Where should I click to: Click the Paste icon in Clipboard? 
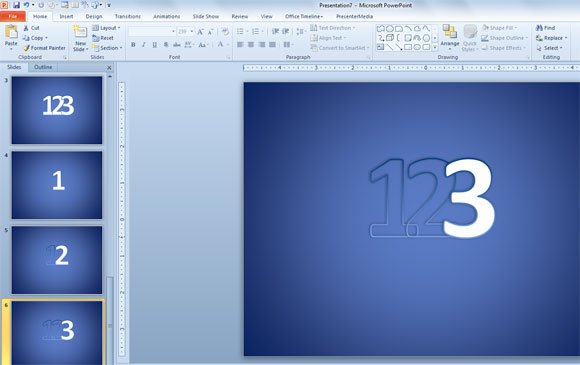(11, 32)
